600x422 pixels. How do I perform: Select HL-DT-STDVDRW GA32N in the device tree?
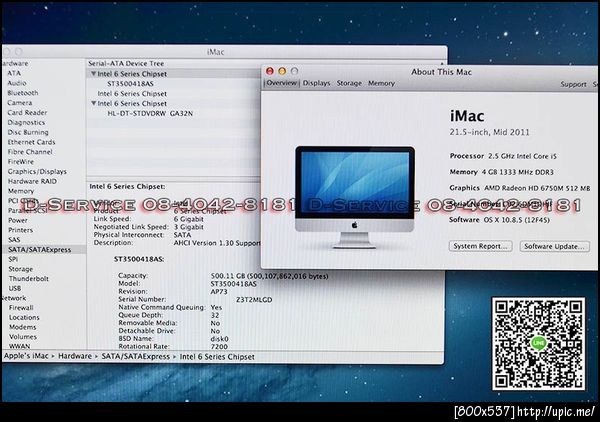150,113
